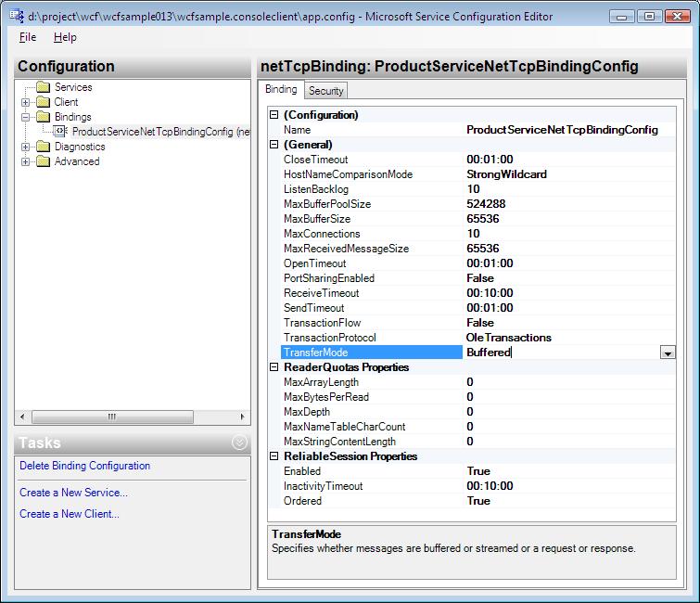Image resolution: width=700 pixels, height=603 pixels.
Task: Collapse the ReaderQuotas Properties group
Action: pyautogui.click(x=274, y=366)
